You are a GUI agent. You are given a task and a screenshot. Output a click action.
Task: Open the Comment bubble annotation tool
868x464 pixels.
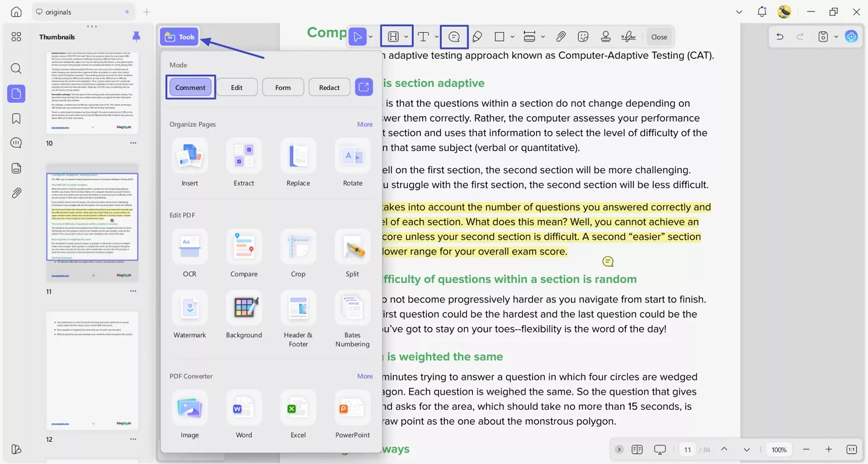453,37
